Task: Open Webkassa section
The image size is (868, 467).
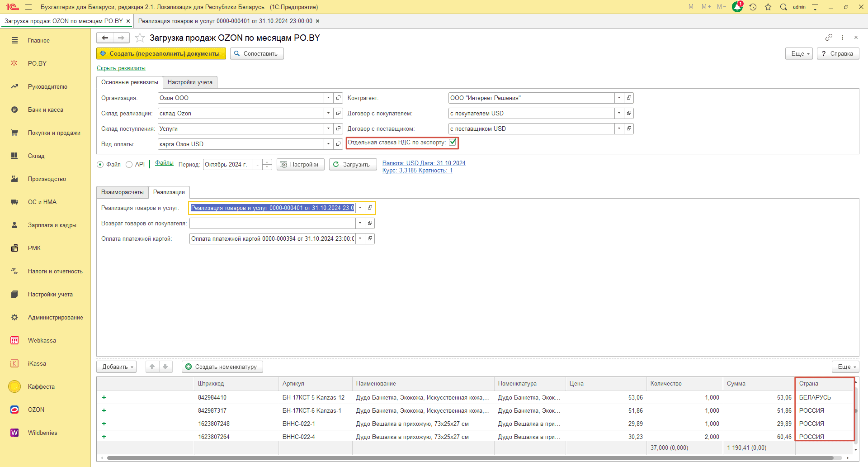Action: coord(42,340)
